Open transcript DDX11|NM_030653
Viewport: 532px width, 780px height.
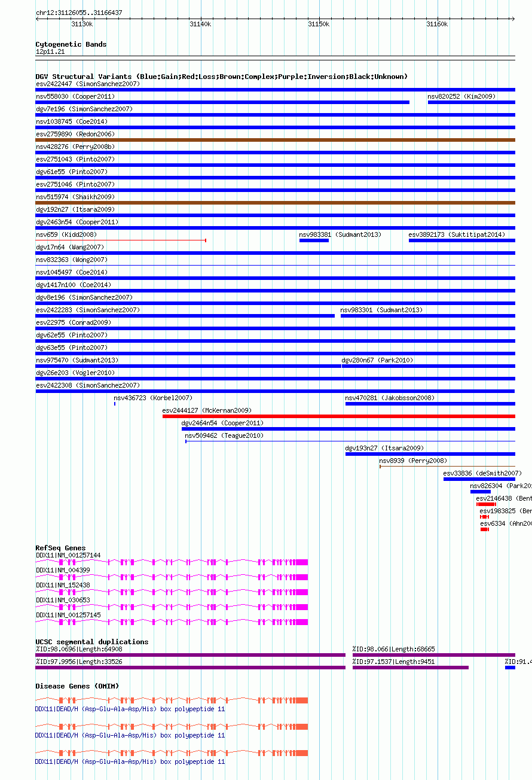pyautogui.click(x=63, y=600)
